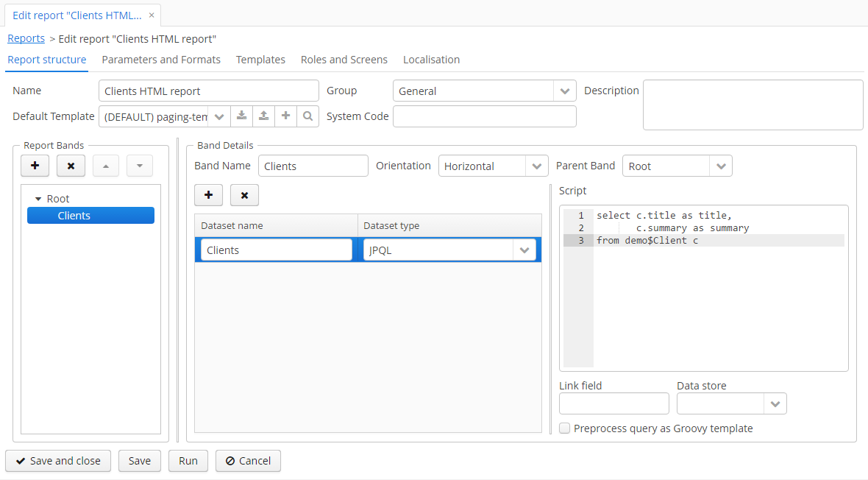Add a new dataset
This screenshot has width=868, height=480.
tap(208, 195)
